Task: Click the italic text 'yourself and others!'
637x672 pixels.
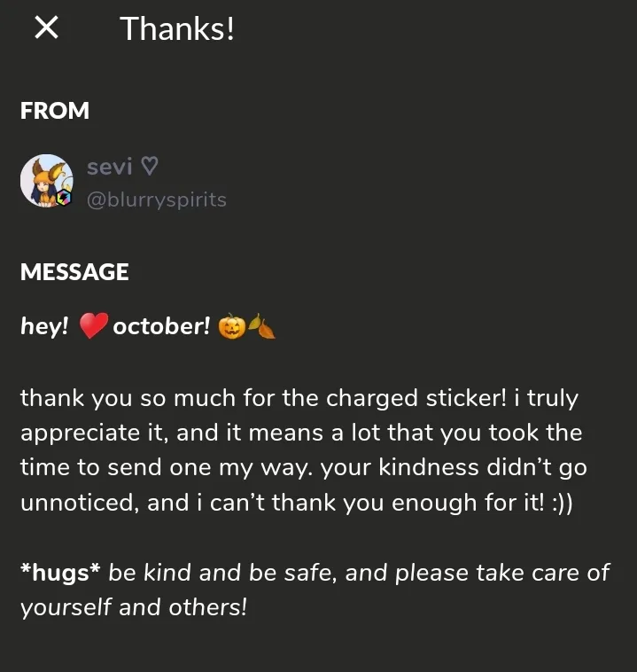Action: click(x=133, y=607)
